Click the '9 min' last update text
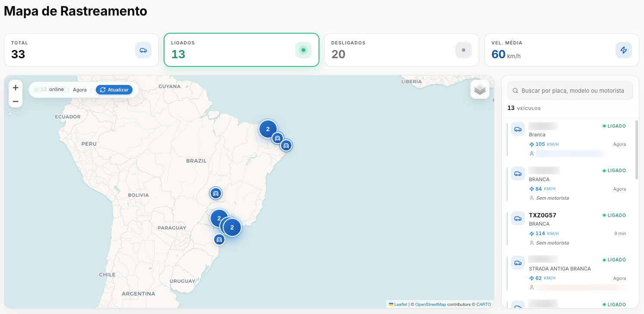The width and height of the screenshot is (644, 314). point(620,233)
